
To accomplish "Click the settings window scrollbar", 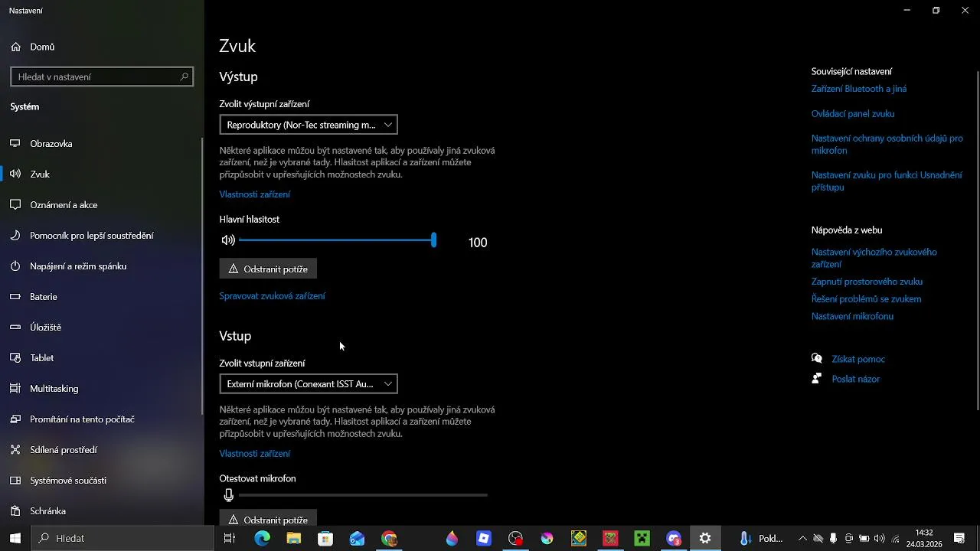I will click(977, 241).
